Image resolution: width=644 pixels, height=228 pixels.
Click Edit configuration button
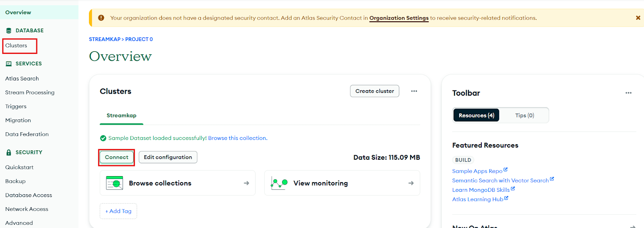click(168, 157)
